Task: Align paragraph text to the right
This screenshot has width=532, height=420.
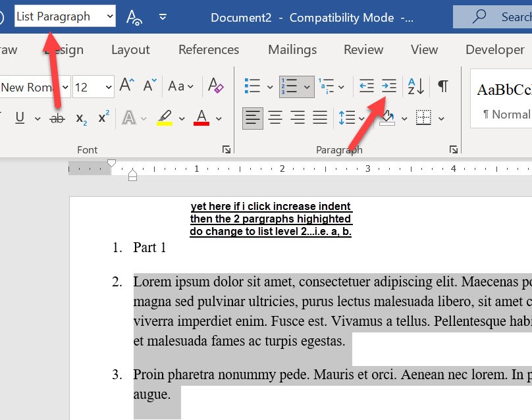Action: (x=298, y=118)
